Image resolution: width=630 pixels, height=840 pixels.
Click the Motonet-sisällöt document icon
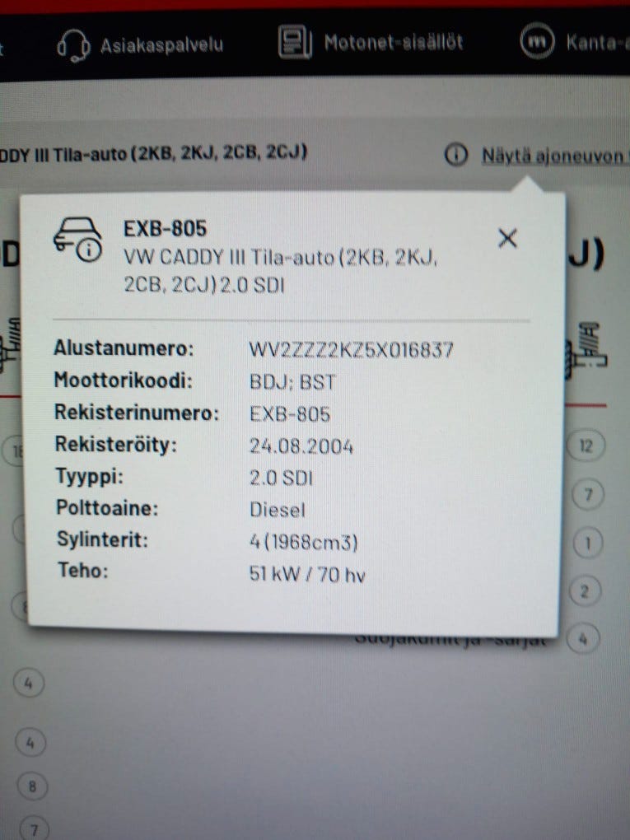tap(295, 42)
